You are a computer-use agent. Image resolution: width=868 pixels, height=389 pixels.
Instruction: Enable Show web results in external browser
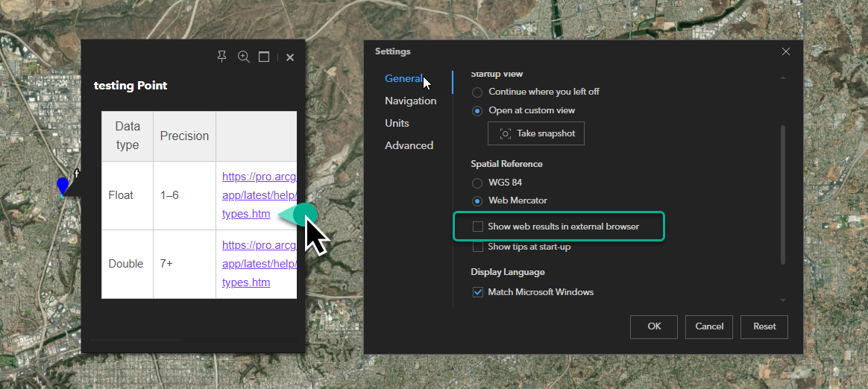click(478, 227)
